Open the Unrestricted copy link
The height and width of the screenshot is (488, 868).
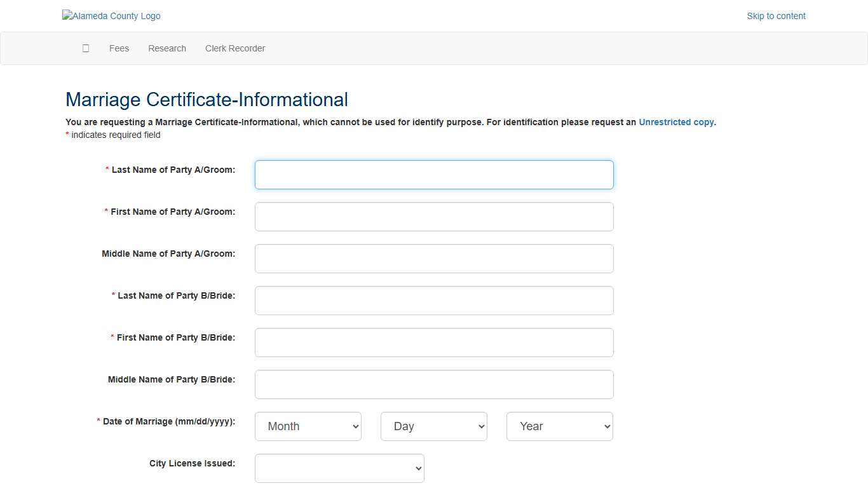tap(676, 122)
